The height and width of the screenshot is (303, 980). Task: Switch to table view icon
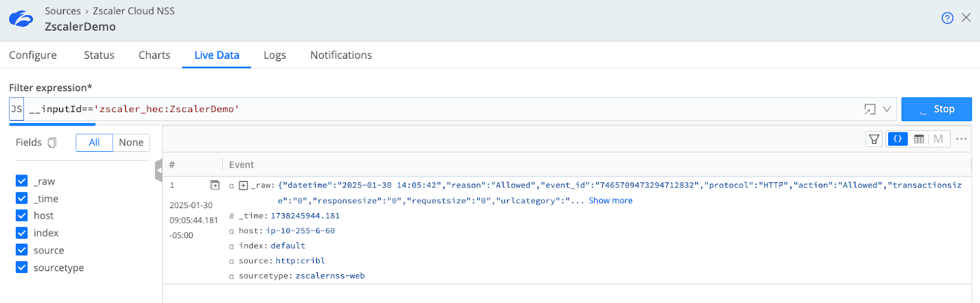tap(919, 140)
